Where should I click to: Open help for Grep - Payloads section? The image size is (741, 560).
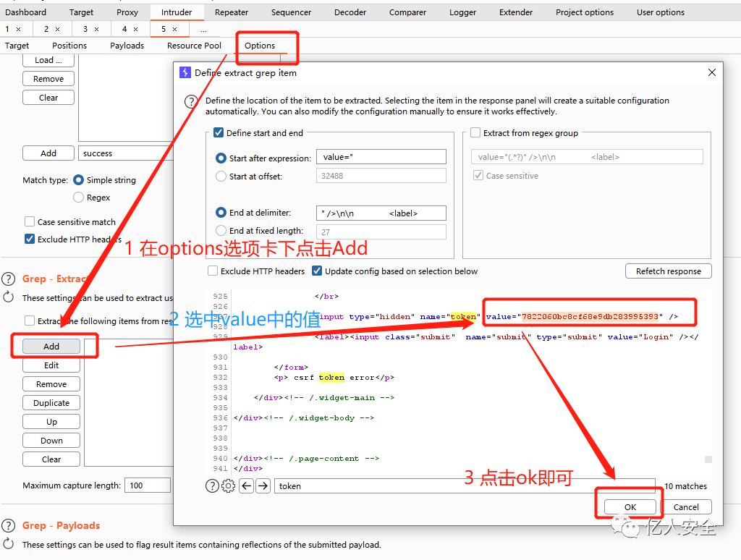point(9,525)
